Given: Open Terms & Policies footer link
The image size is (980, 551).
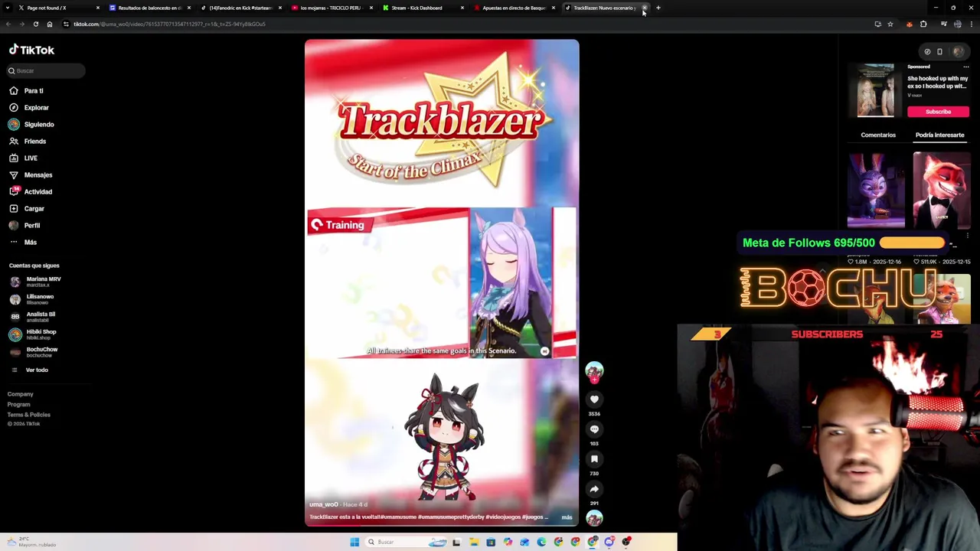Looking at the screenshot, I should click(x=29, y=414).
